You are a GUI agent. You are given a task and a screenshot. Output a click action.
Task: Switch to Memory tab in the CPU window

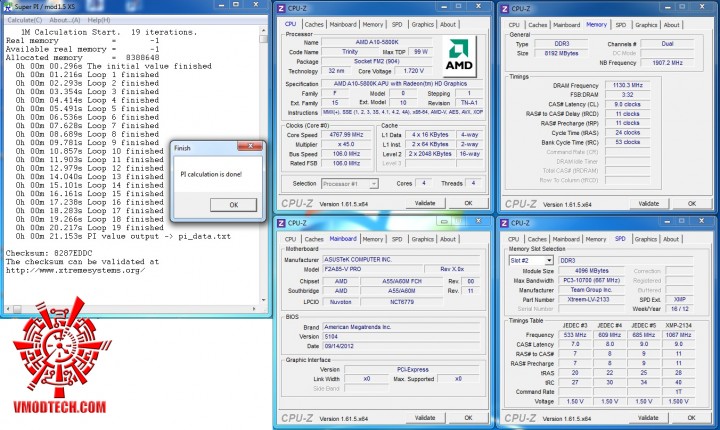pyautogui.click(x=372, y=24)
